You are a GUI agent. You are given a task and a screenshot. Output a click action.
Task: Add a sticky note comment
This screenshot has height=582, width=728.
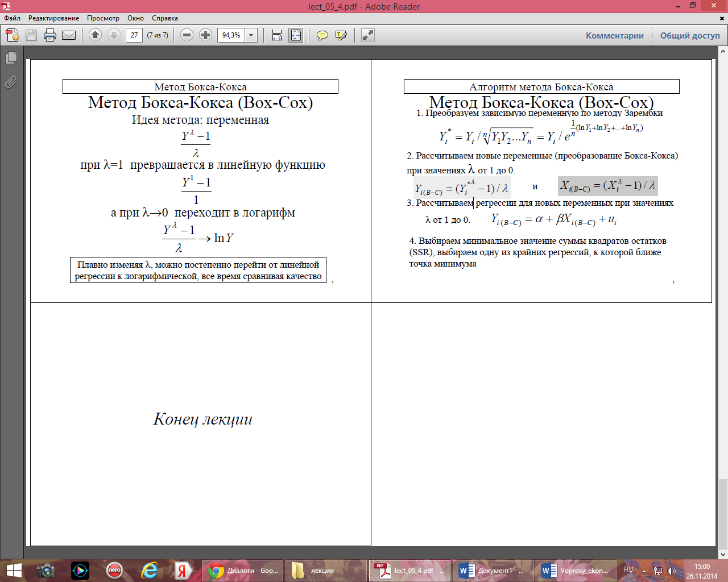[x=322, y=35]
